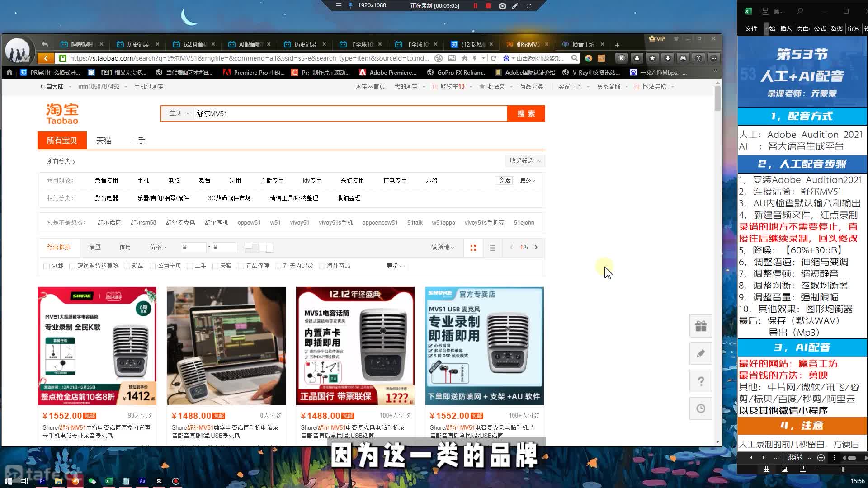This screenshot has height=488, width=868.
Task: Stop the screen recording red square
Action: point(488,5)
